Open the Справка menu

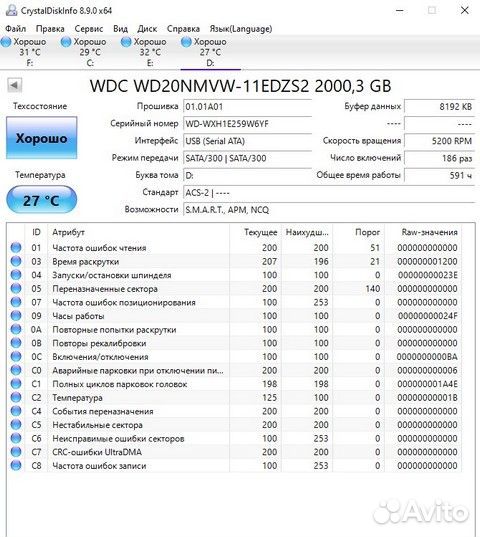[183, 29]
